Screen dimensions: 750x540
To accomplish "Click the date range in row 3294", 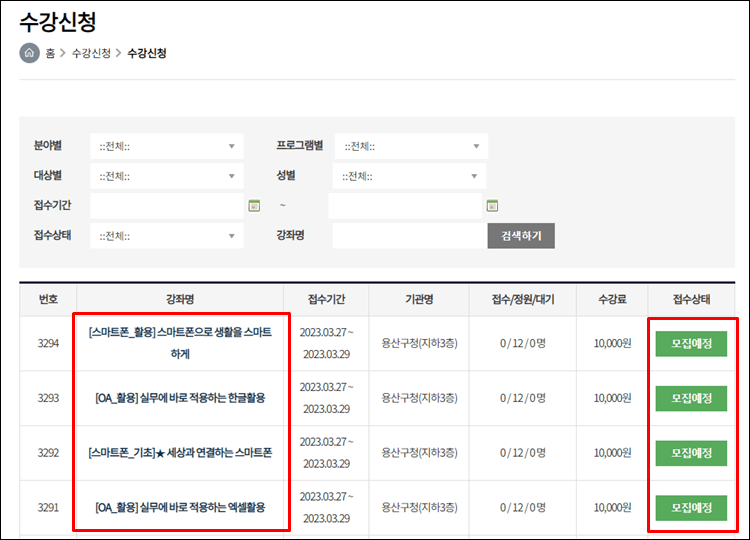I will pos(326,343).
